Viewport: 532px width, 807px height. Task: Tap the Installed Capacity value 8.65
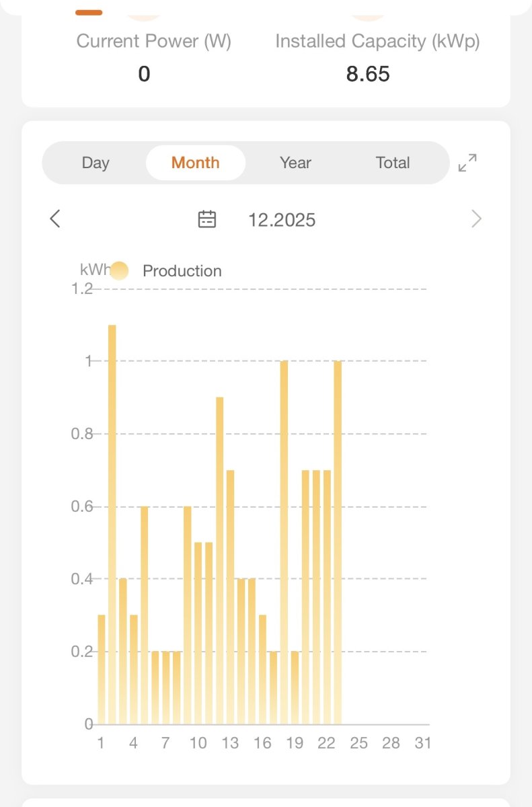point(368,74)
